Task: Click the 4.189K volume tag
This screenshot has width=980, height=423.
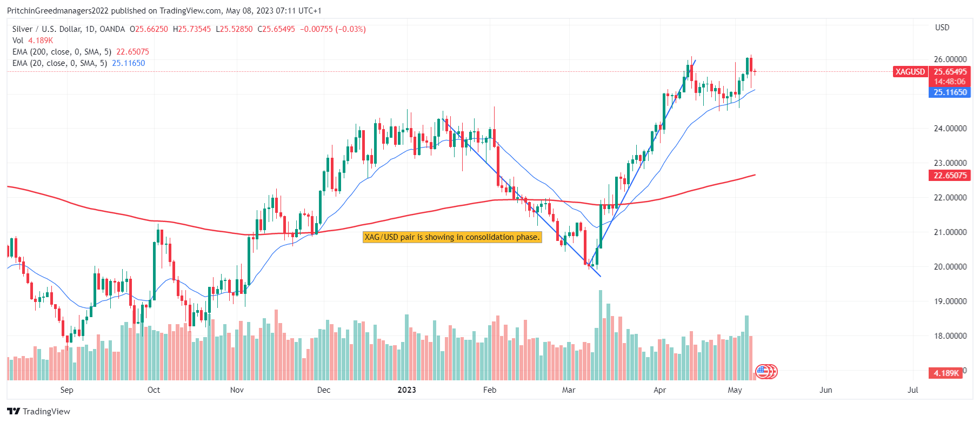Action: click(946, 373)
